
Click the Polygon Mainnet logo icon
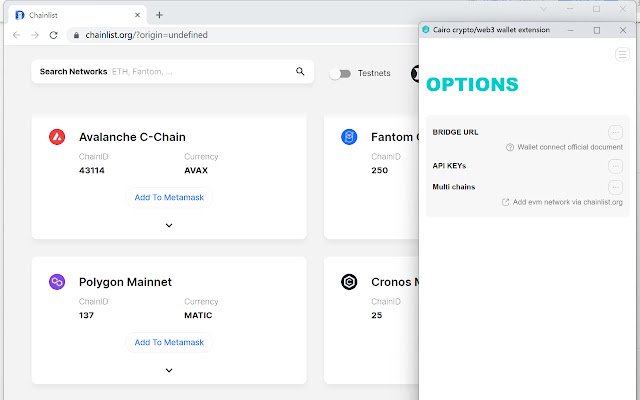pyautogui.click(x=57, y=282)
